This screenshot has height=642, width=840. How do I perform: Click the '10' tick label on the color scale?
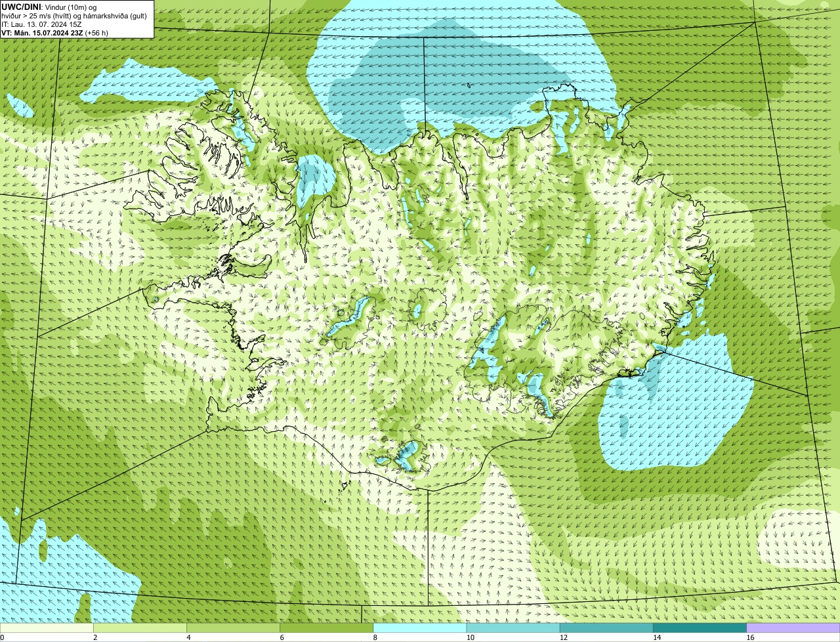tap(471, 637)
